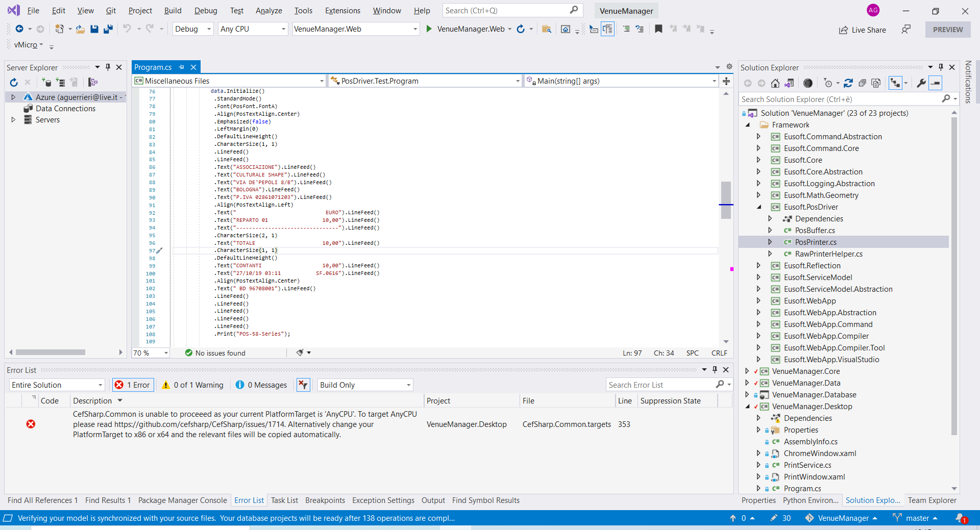This screenshot has height=530, width=980.
Task: Open the Build Only dropdown in Error List
Action: (x=365, y=385)
